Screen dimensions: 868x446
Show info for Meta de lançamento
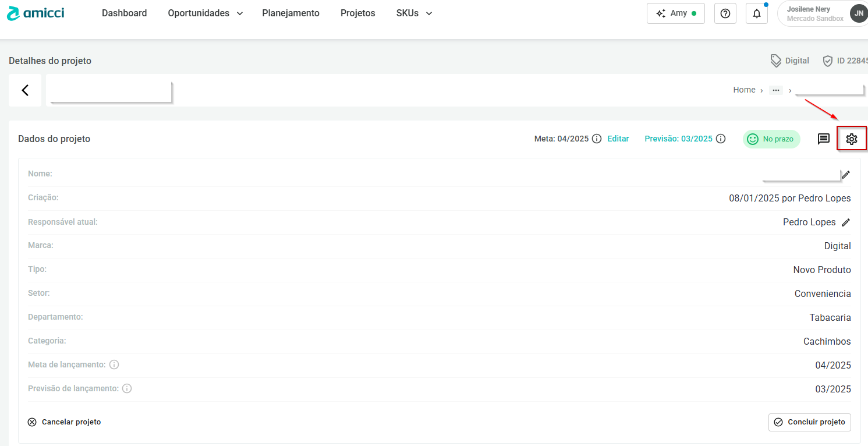[x=114, y=364]
